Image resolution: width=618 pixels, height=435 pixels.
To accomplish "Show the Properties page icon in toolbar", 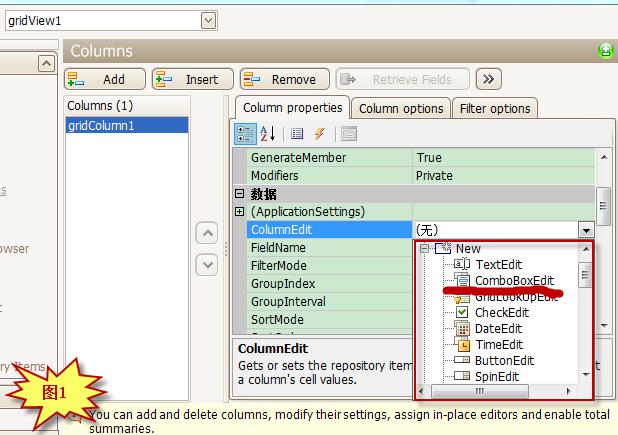I will pyautogui.click(x=297, y=133).
